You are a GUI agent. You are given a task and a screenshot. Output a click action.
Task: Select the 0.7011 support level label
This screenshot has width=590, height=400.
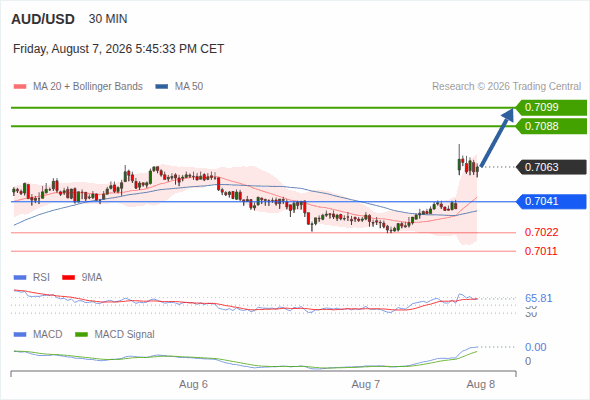point(541,251)
